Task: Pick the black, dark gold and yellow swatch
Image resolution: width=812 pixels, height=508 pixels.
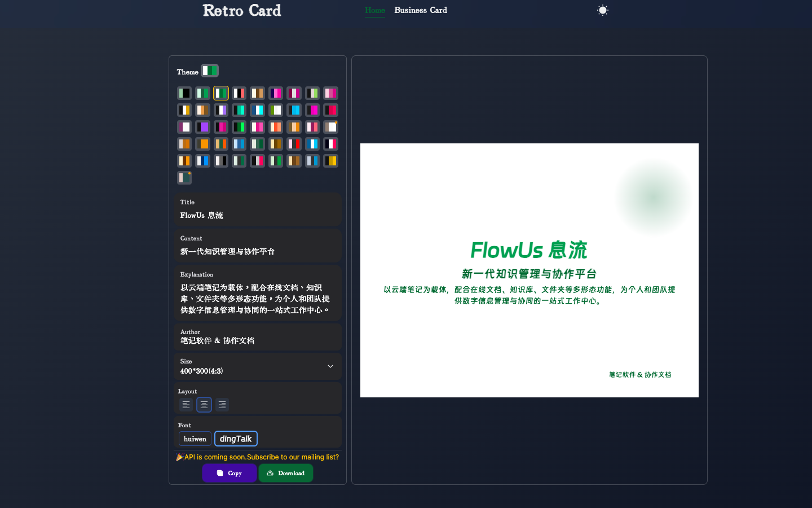Action: [x=330, y=161]
